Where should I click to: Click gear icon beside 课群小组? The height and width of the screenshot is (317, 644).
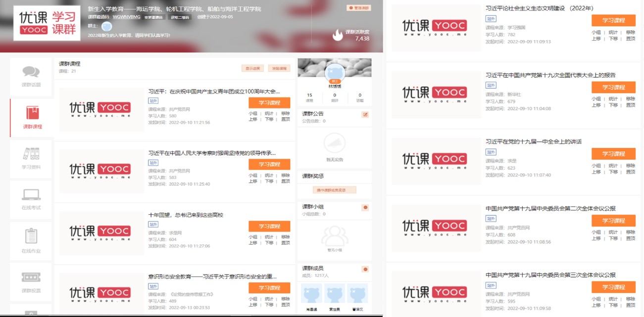tap(365, 207)
